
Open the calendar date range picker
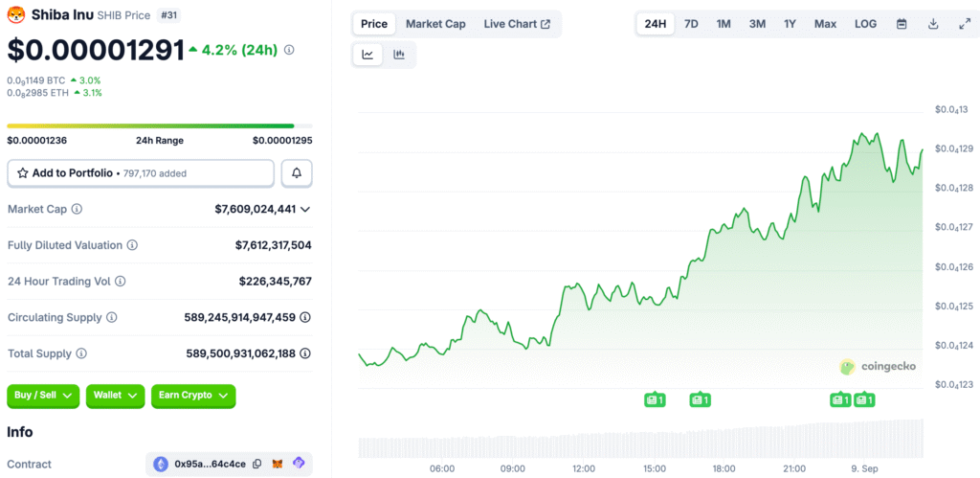pyautogui.click(x=902, y=24)
